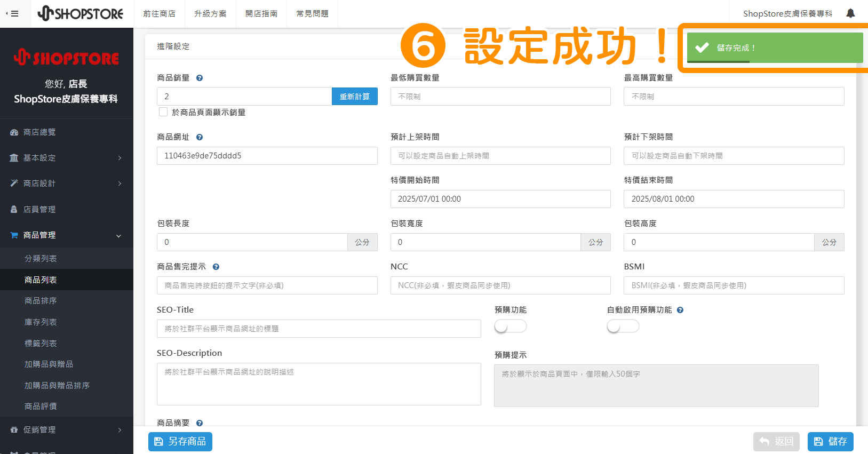Dismiss the 儲存完成 notification toast
The height and width of the screenshot is (454, 868).
point(775,47)
